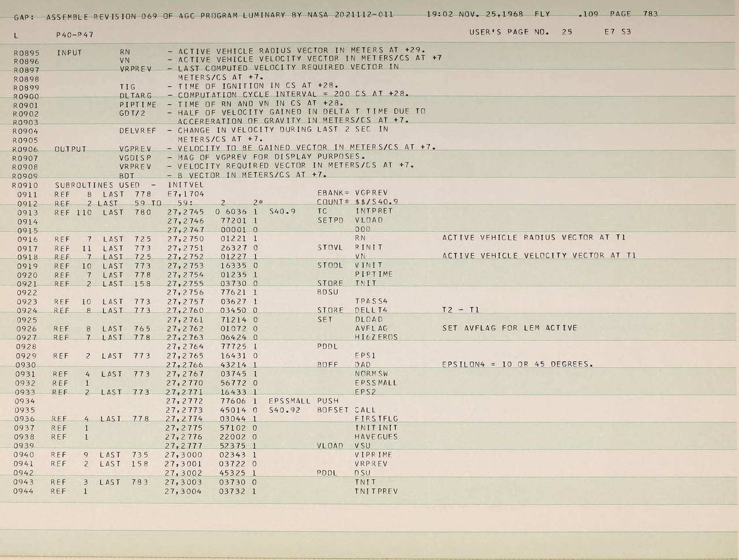Screen dimensions: 739x560
Task: Click opcode 'BOFSET' on line 0935
Action: (333, 410)
